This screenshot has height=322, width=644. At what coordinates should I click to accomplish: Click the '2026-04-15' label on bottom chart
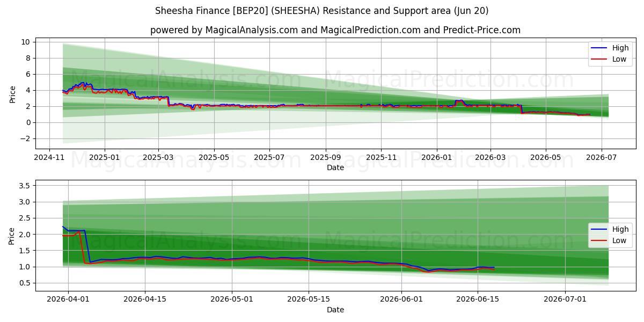click(x=145, y=301)
